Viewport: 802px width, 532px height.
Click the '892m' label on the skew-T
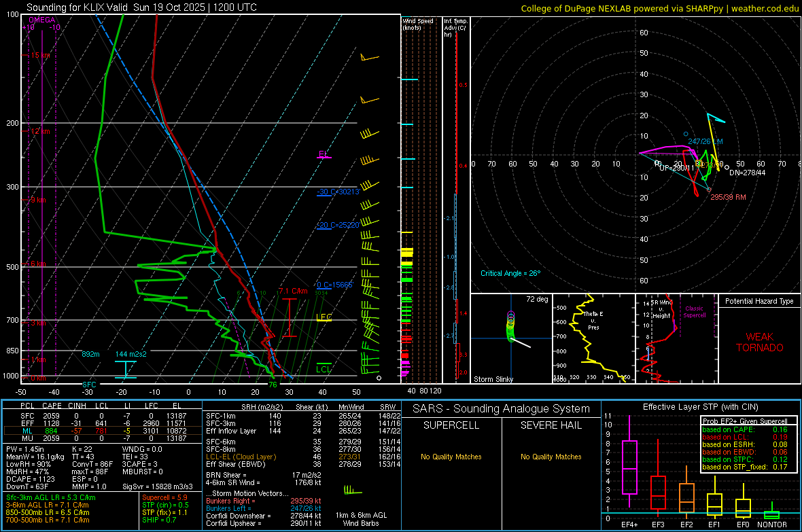tap(90, 354)
